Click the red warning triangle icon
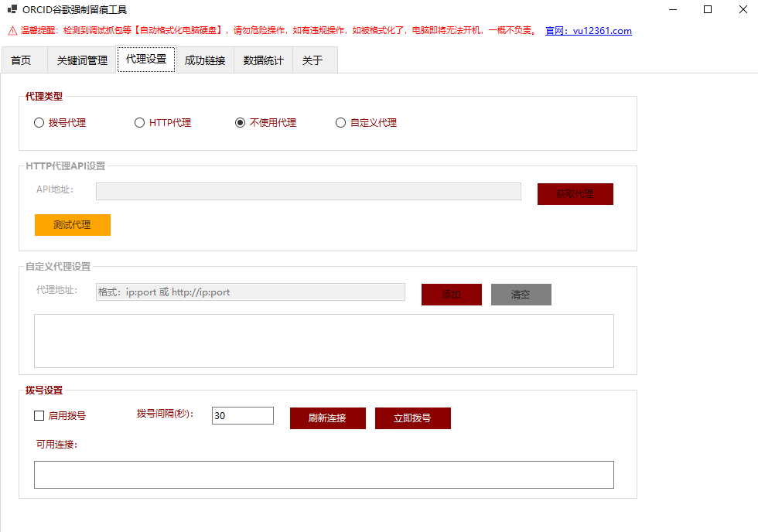This screenshot has width=758, height=532. [x=12, y=31]
